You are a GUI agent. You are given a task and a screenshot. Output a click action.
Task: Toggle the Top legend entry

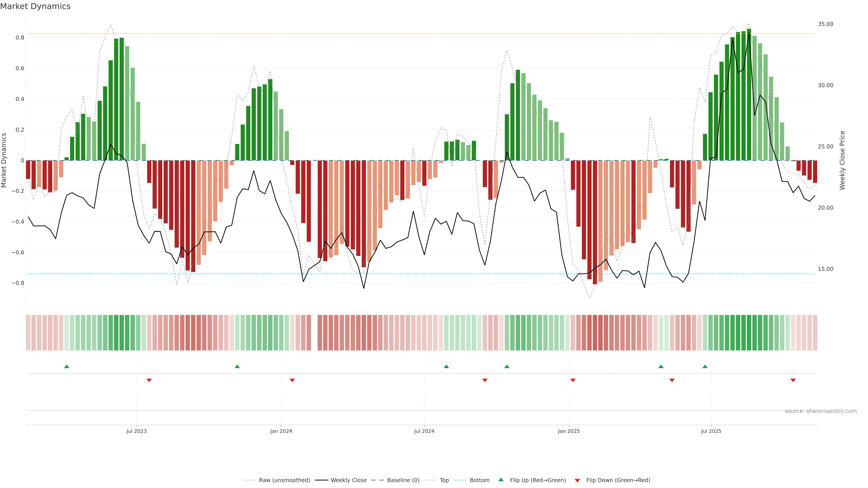click(x=444, y=480)
